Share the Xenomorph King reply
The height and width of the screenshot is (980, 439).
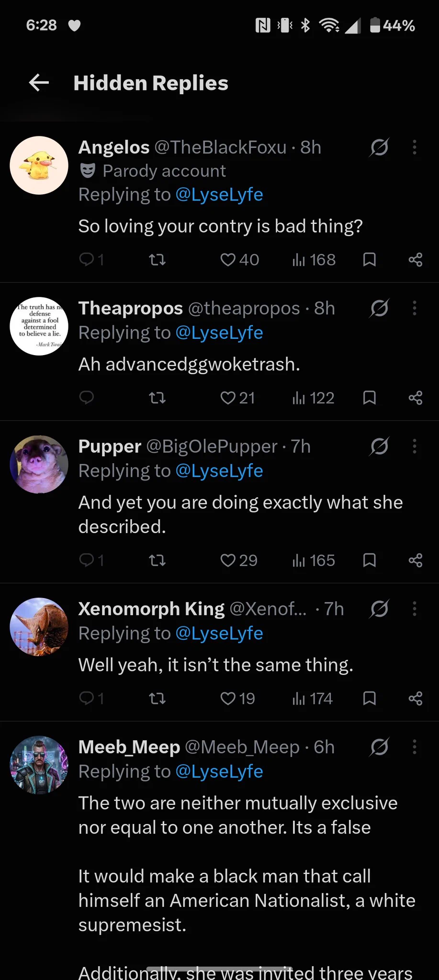click(416, 699)
